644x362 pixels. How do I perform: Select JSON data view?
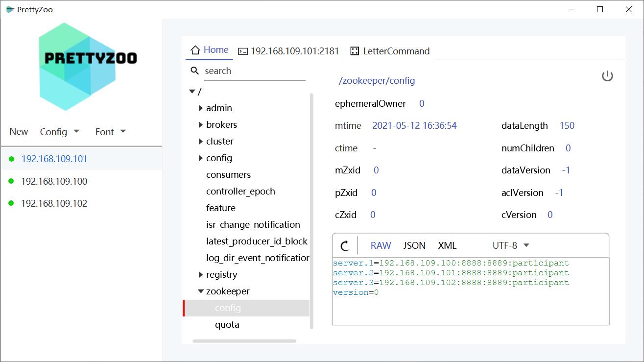[x=414, y=245]
